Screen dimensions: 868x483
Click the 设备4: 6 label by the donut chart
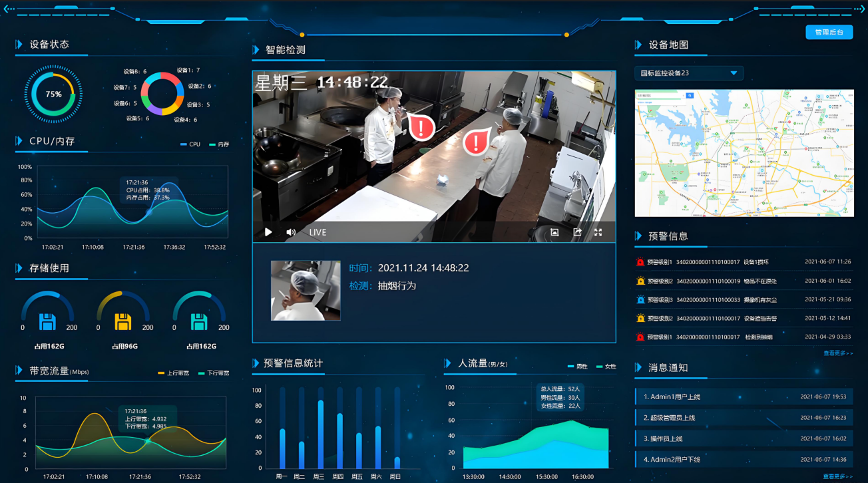[x=186, y=120]
